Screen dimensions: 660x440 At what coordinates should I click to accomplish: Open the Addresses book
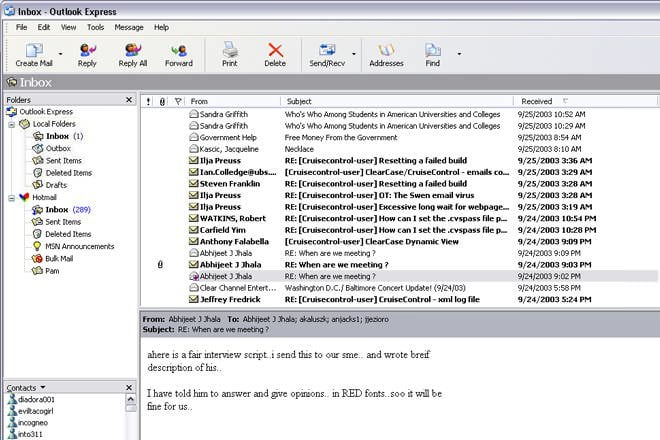[386, 54]
